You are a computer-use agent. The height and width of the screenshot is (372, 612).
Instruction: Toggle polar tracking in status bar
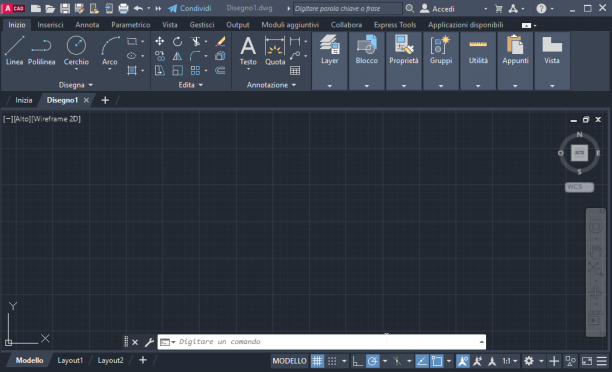click(x=373, y=361)
